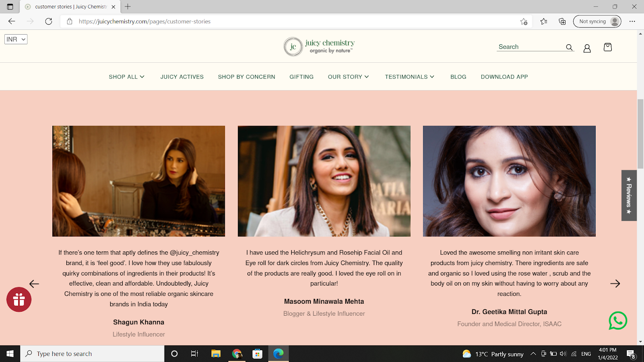
Task: Open the clock and calendar flyout
Action: (x=608, y=354)
